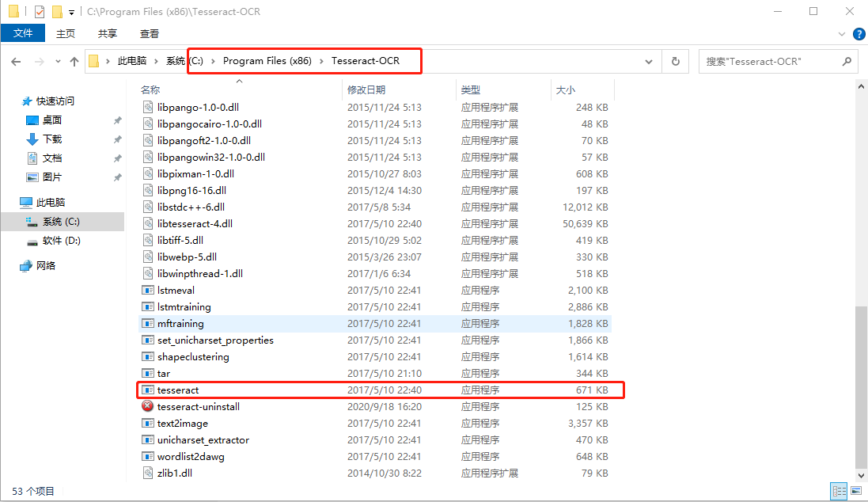Image resolution: width=868 pixels, height=502 pixels.
Task: Switch to the 共享 ribbon tab
Action: click(x=108, y=34)
